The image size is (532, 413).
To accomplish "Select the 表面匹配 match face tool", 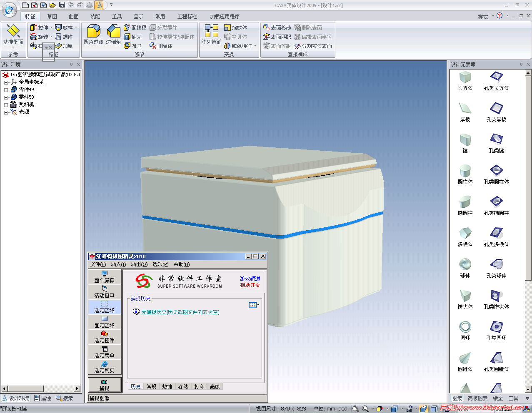I will 277,37.
